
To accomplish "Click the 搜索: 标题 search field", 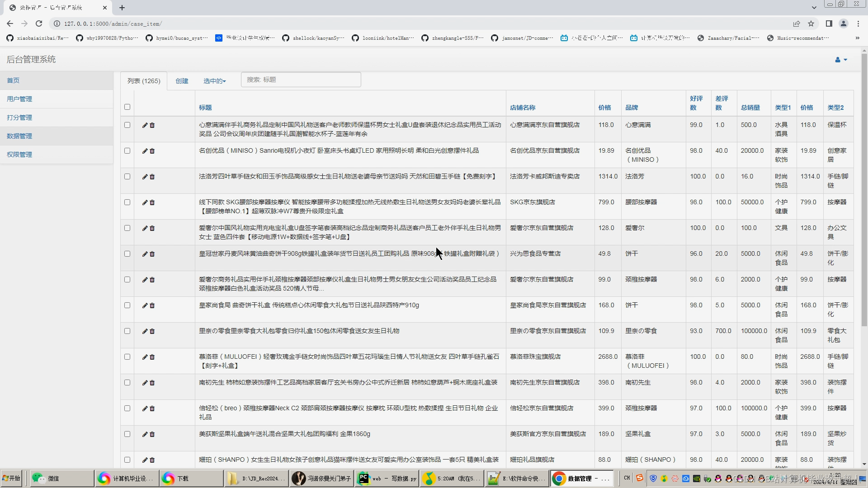I will (301, 80).
